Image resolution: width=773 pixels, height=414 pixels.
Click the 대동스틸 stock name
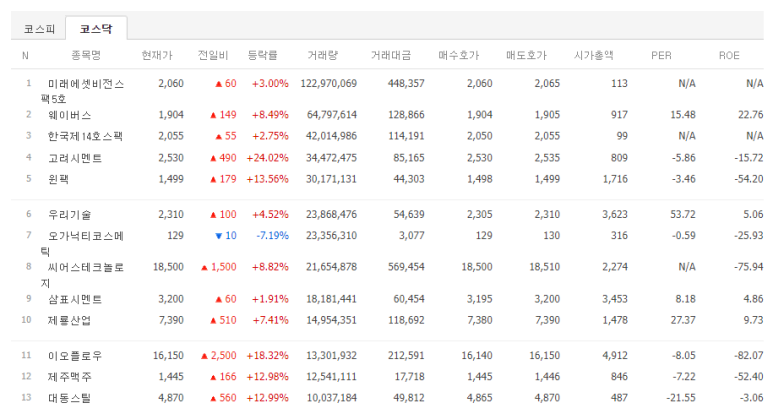(x=70, y=398)
